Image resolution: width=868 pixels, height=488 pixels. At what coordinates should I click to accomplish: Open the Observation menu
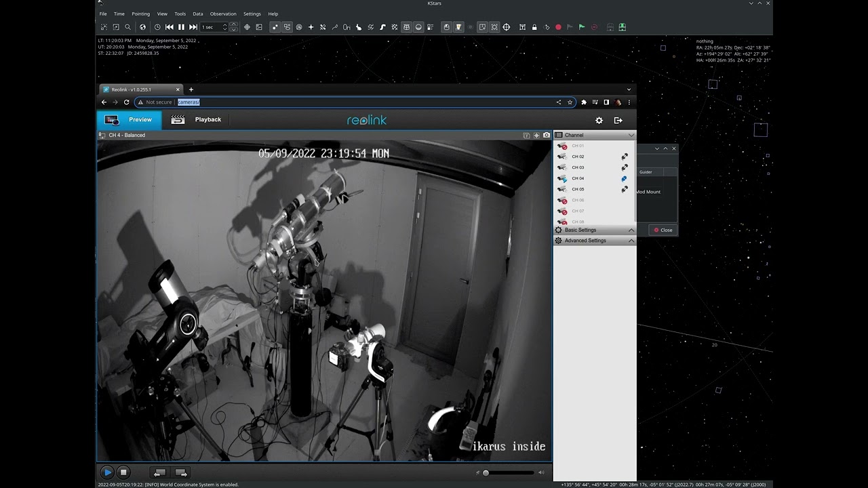point(223,14)
